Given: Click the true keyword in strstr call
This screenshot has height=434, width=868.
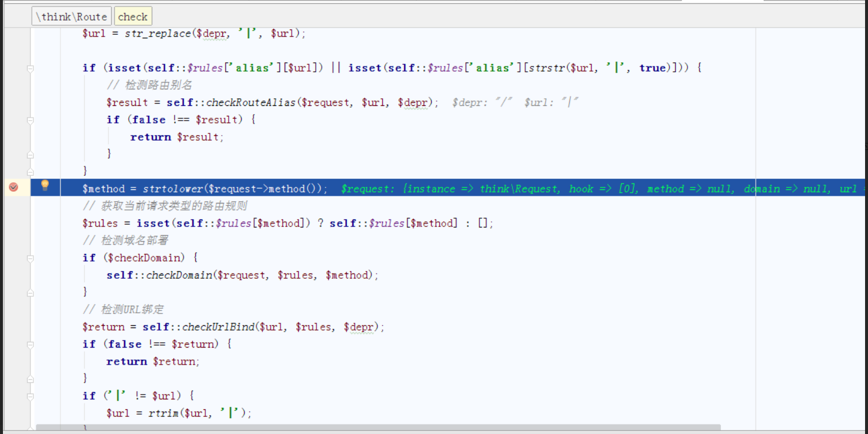Looking at the screenshot, I should 652,68.
